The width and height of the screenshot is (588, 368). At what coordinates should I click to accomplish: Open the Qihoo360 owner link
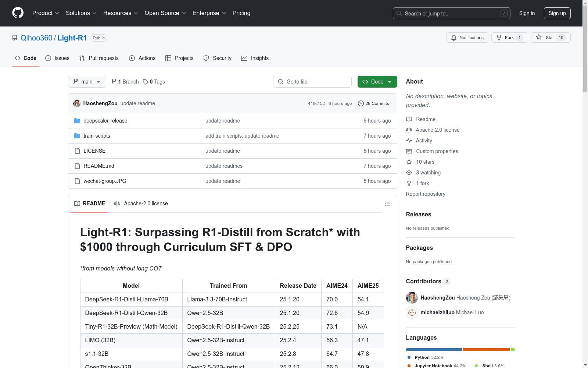point(36,38)
